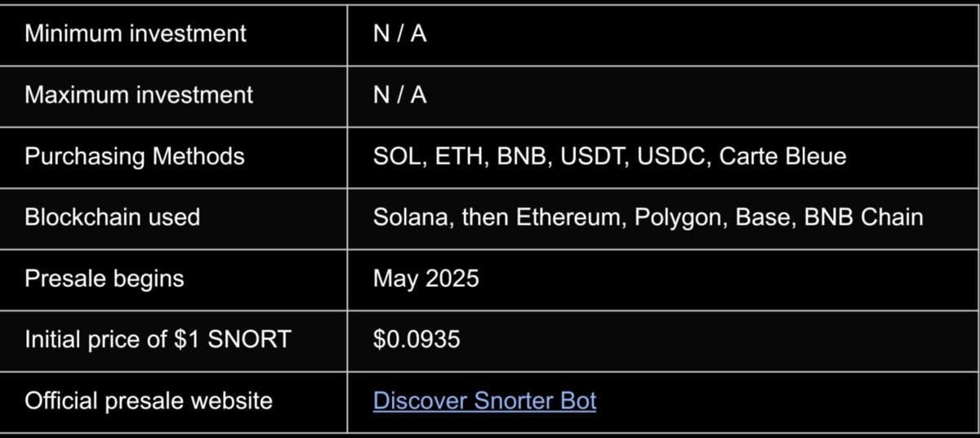
Task: Open the Discover Snorter Bot link
Action: tap(484, 401)
